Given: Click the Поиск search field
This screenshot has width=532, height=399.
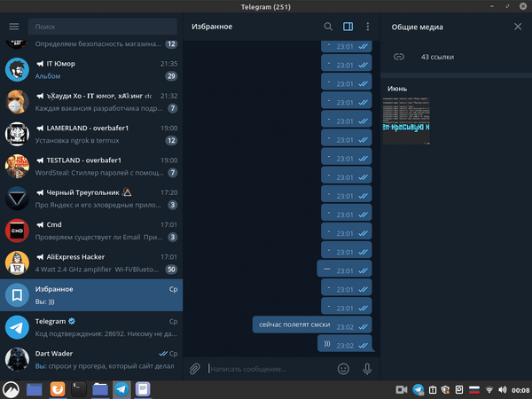Looking at the screenshot, I should pos(102,27).
